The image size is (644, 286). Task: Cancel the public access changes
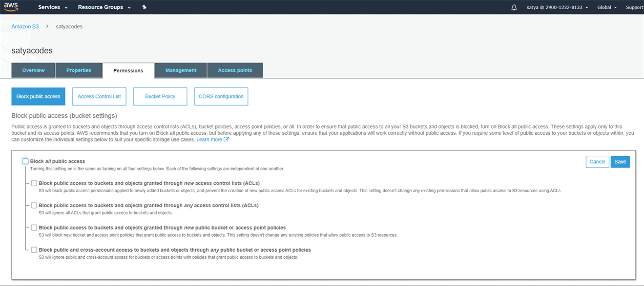coord(597,161)
